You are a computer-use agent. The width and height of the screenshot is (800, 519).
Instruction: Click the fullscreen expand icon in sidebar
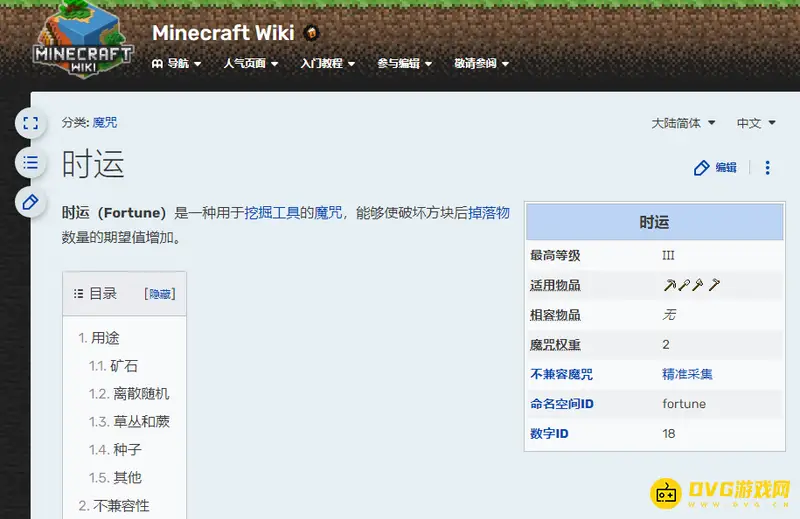click(30, 123)
